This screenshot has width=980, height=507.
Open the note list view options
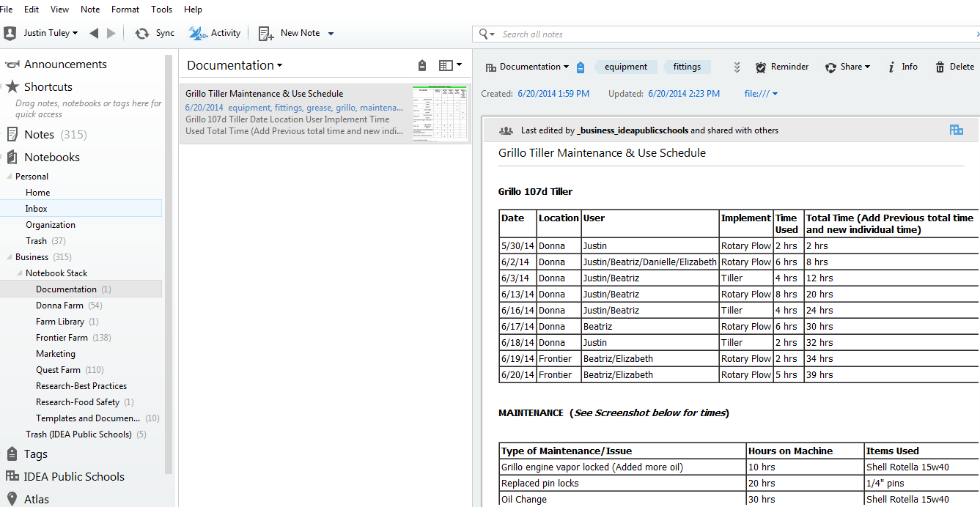[450, 65]
